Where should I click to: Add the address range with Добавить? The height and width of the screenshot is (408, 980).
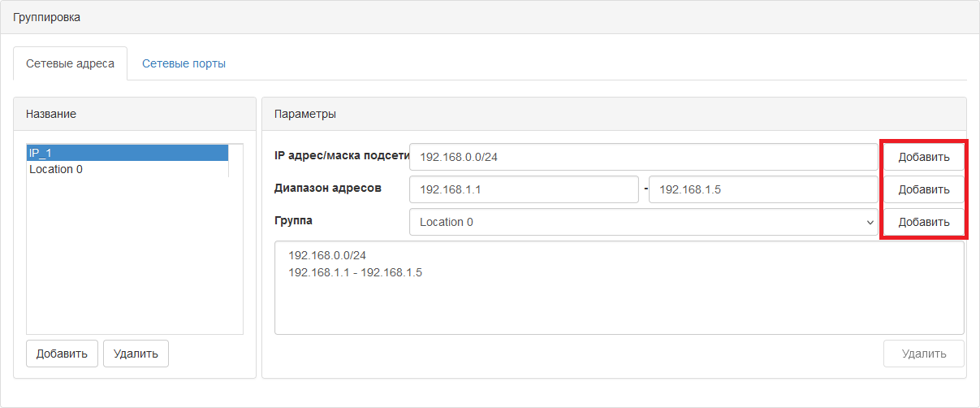coord(923,189)
